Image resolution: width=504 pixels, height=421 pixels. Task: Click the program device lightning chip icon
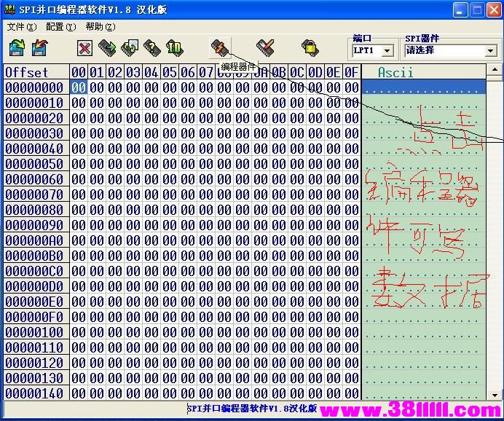(x=220, y=47)
